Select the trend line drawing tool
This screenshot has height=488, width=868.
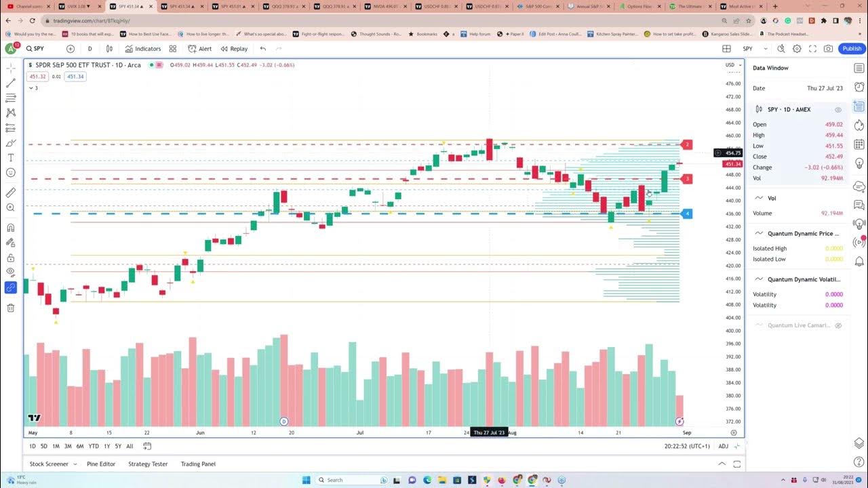point(11,83)
